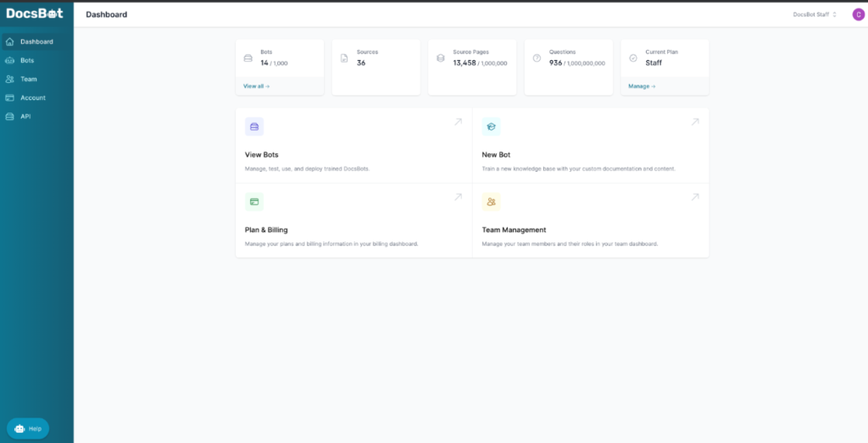Viewport: 868px width, 443px height.
Task: Click the API icon in sidebar
Action: coord(9,117)
